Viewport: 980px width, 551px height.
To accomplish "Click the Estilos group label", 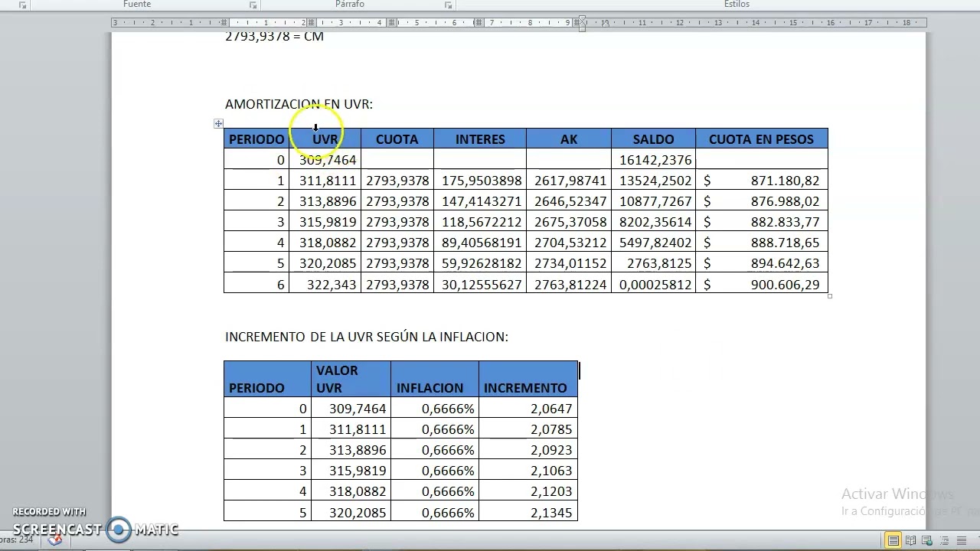I will tap(737, 5).
